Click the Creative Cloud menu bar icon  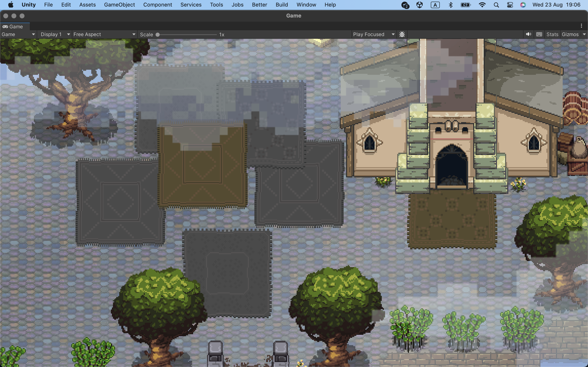405,5
